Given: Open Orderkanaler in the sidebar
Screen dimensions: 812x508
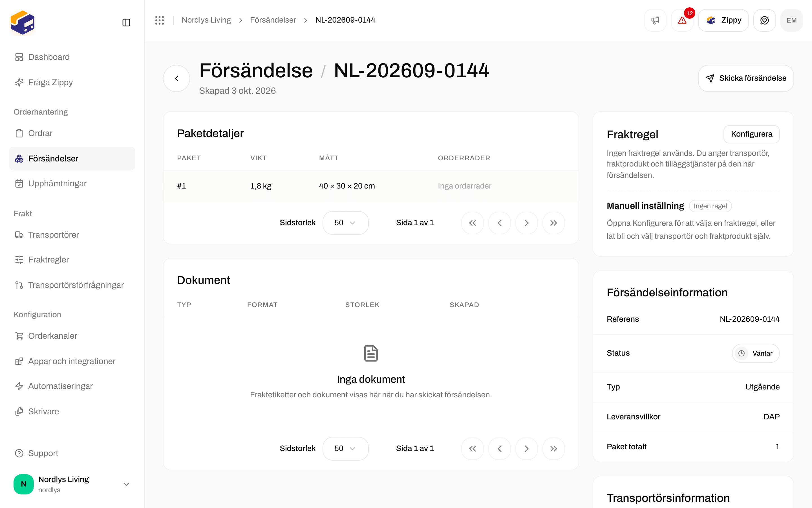Looking at the screenshot, I should pyautogui.click(x=72, y=336).
